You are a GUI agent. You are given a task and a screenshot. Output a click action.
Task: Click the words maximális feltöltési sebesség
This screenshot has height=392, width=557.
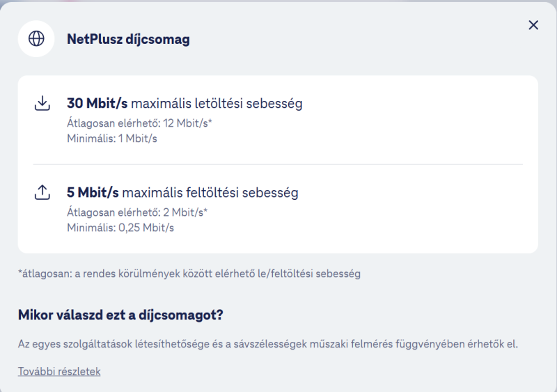[x=210, y=193]
